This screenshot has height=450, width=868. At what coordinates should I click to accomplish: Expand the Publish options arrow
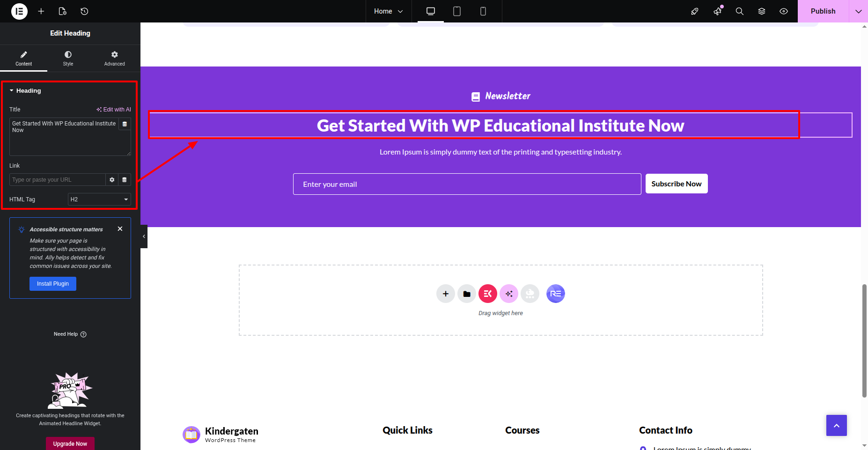pyautogui.click(x=858, y=11)
